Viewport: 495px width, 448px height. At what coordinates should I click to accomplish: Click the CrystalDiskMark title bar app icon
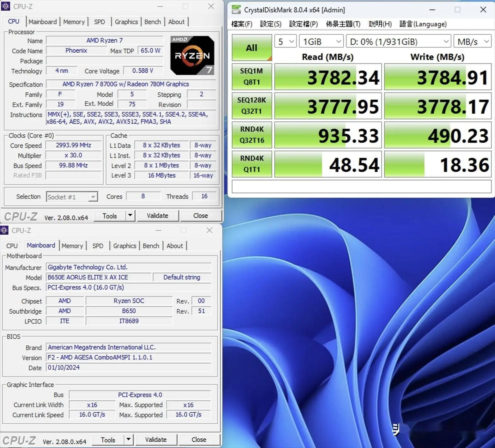[x=236, y=10]
